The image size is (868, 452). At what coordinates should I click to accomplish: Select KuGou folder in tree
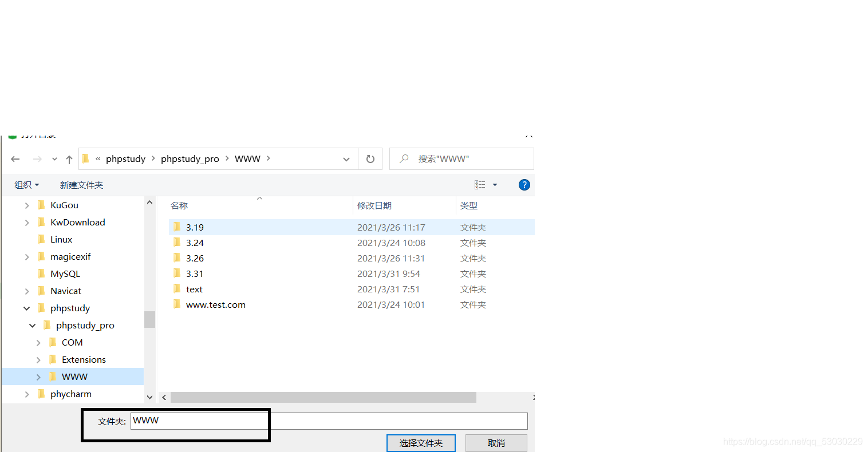[64, 205]
